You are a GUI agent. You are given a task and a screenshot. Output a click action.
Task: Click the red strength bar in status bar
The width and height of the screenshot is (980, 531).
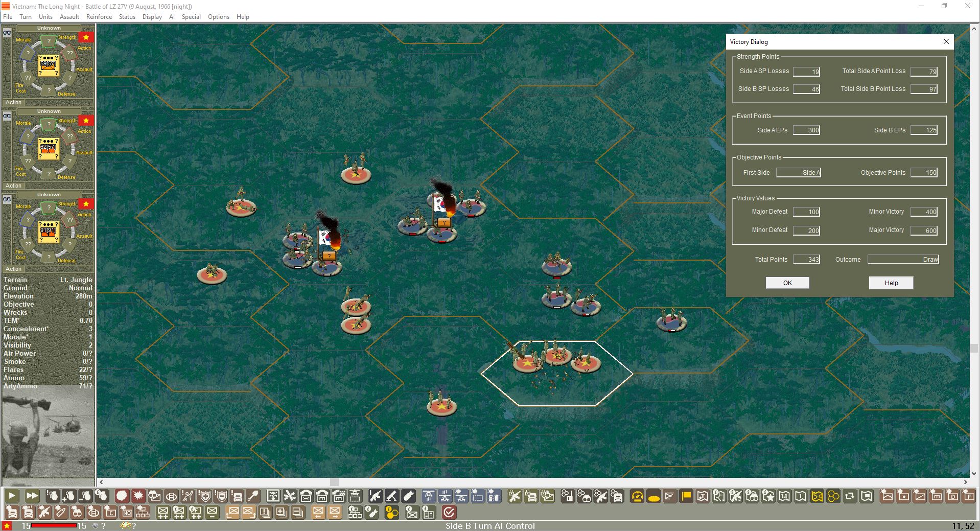[x=54, y=525]
